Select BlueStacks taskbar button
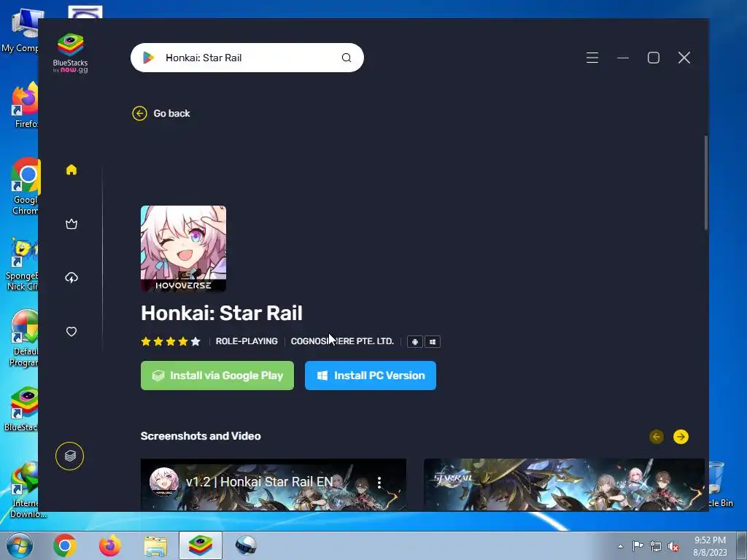 [x=201, y=545]
